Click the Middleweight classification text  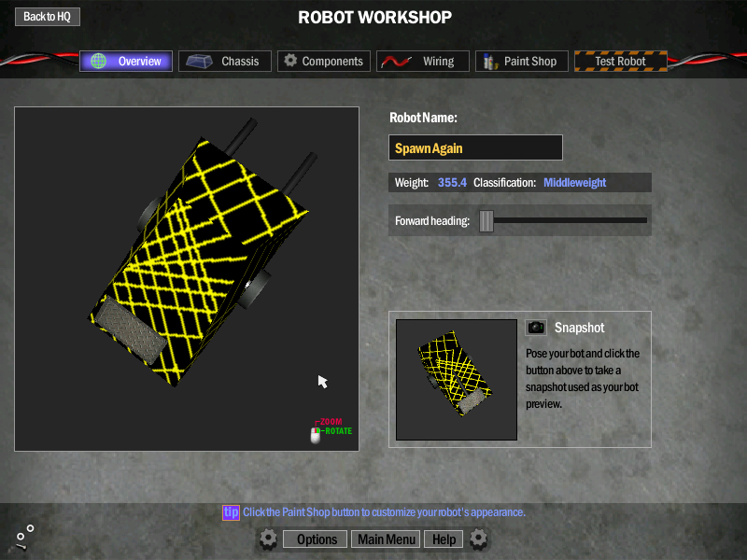click(x=574, y=182)
